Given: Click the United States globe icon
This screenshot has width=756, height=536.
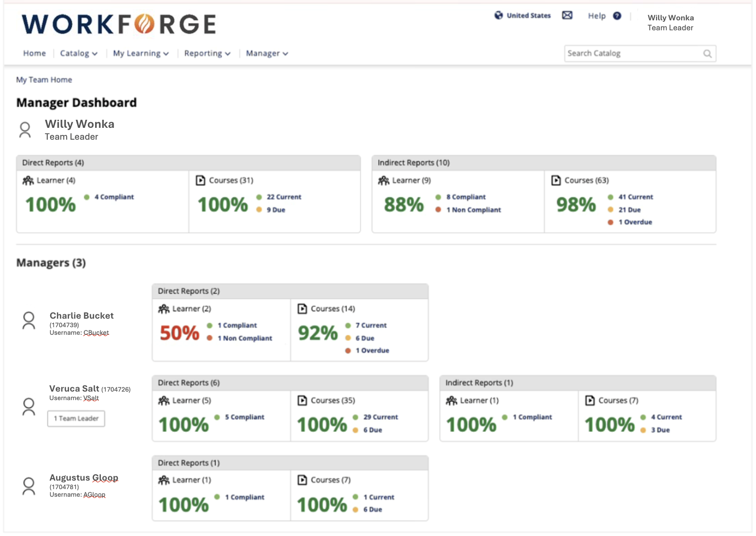Looking at the screenshot, I should coord(499,16).
